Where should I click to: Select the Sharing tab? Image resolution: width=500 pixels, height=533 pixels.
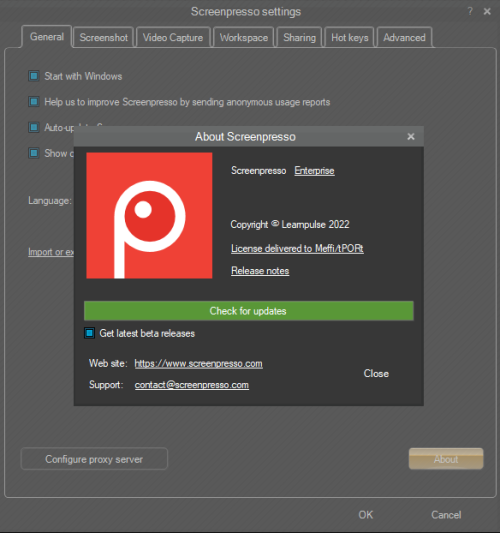(x=299, y=37)
